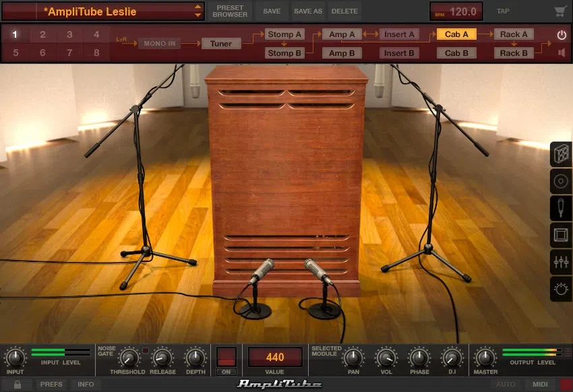Open the PREFS menu

(51, 385)
